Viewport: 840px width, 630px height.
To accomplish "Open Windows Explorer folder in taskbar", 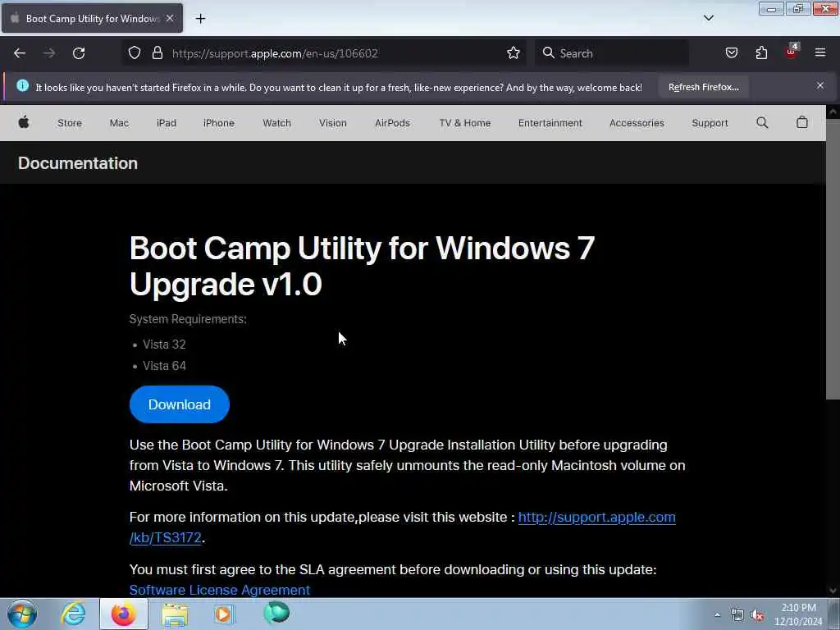I will (x=175, y=614).
